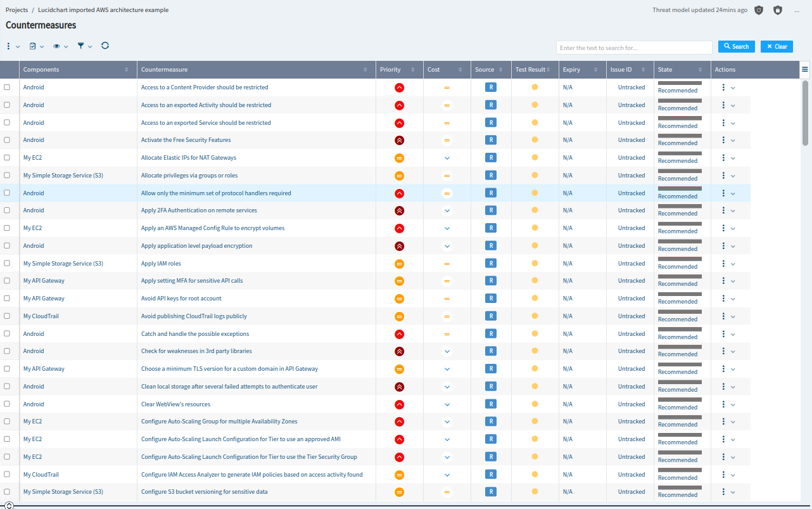This screenshot has width=812, height=509.
Task: Expand actions chevron for Access to exported Activity row
Action: coord(733,106)
